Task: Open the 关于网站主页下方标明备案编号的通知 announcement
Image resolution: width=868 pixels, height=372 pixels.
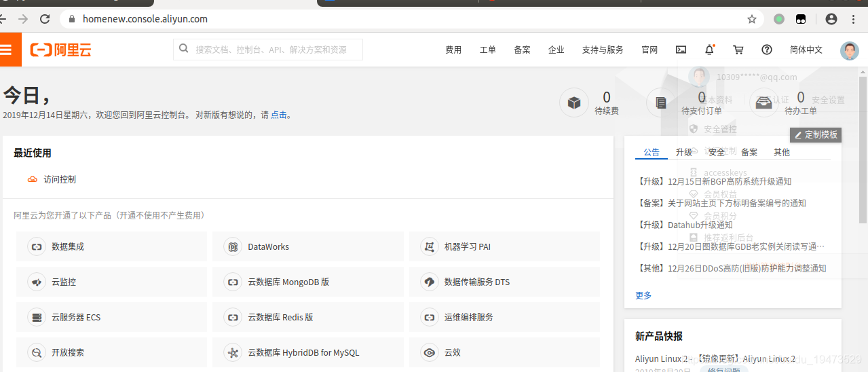Action: click(x=721, y=203)
